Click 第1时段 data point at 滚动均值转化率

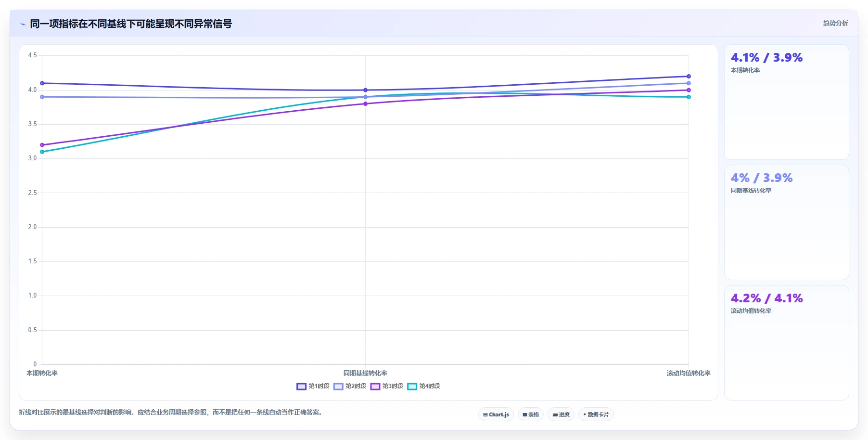coord(689,76)
